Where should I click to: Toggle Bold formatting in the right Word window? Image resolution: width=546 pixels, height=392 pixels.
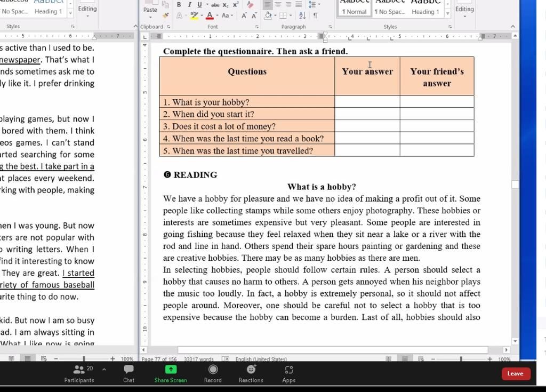coord(179,4)
